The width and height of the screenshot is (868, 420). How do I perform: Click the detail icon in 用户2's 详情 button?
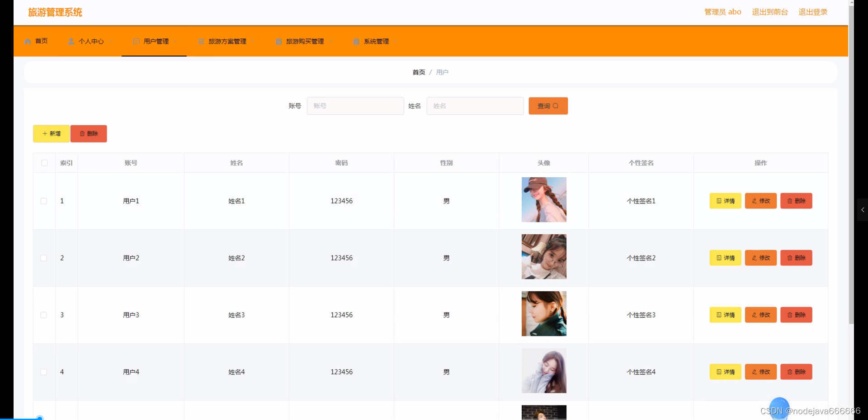(719, 258)
